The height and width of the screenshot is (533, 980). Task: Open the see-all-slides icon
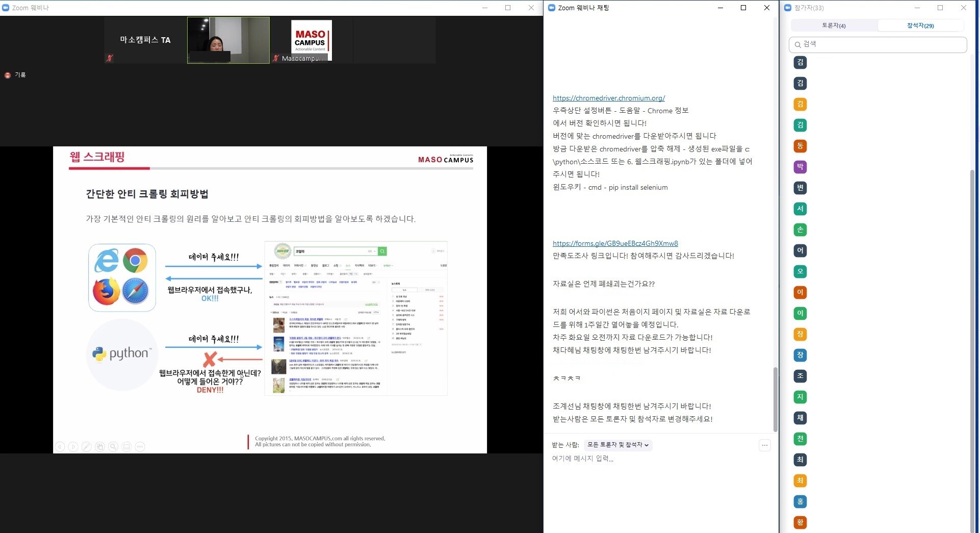click(x=100, y=447)
